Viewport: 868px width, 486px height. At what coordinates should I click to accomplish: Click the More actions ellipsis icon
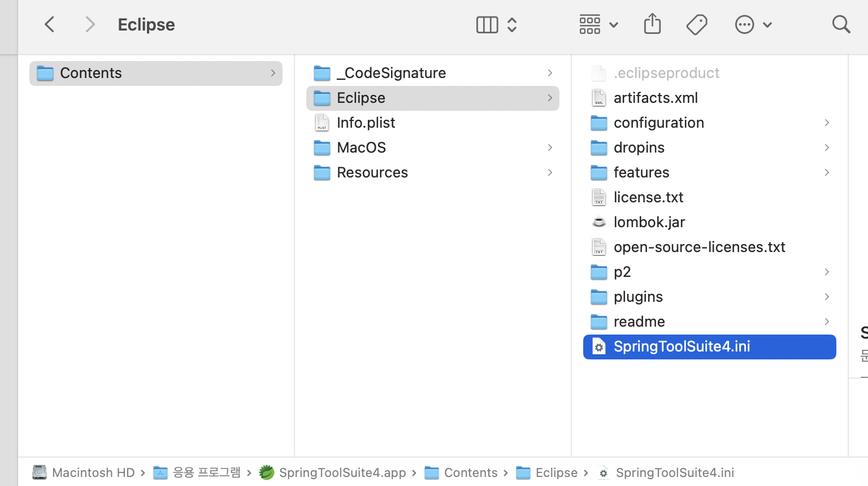click(x=744, y=24)
